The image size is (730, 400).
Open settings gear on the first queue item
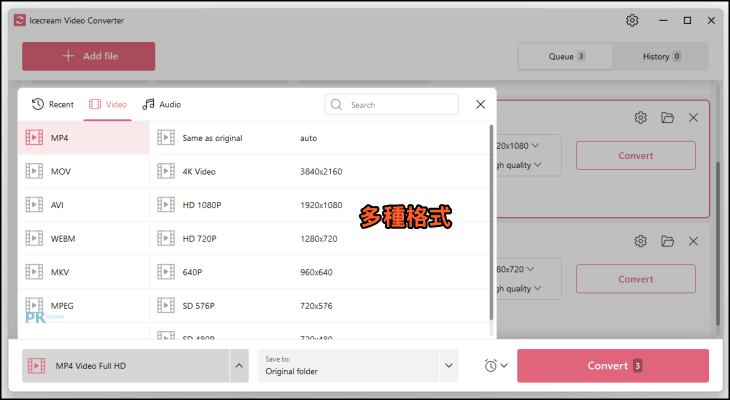[x=641, y=117]
